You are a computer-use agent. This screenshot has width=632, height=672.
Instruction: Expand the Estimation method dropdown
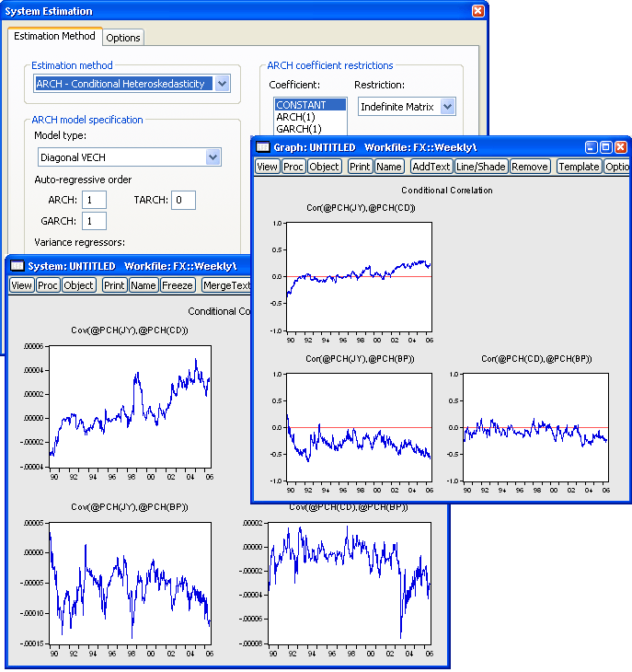pos(222,84)
